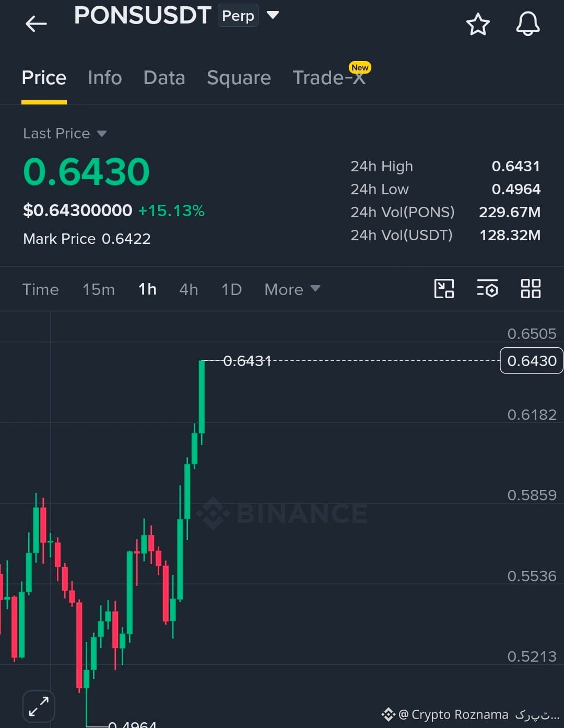Screen dimensions: 564x728
Task: Open chart indicator settings icon
Action: (487, 288)
